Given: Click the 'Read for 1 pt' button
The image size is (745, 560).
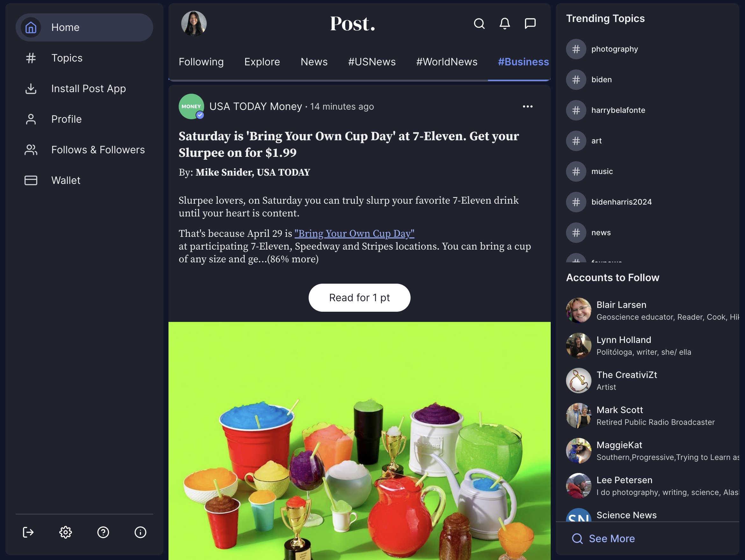Looking at the screenshot, I should pyautogui.click(x=359, y=297).
